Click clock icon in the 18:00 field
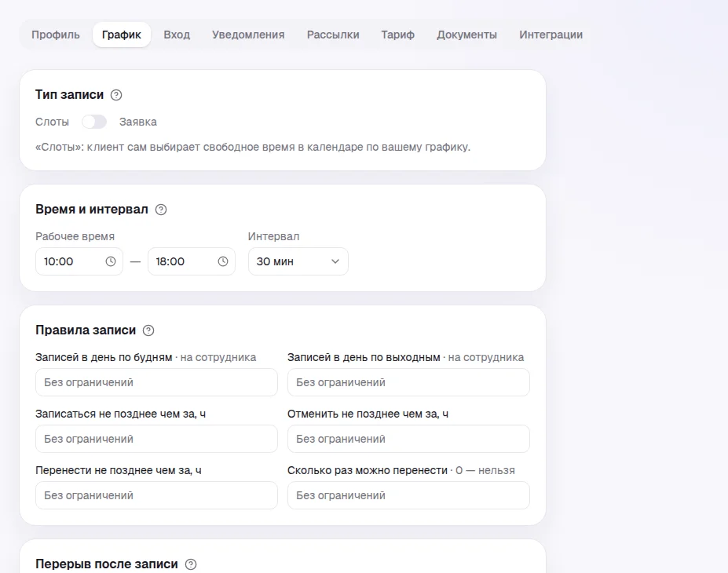The image size is (728, 573). tap(223, 261)
